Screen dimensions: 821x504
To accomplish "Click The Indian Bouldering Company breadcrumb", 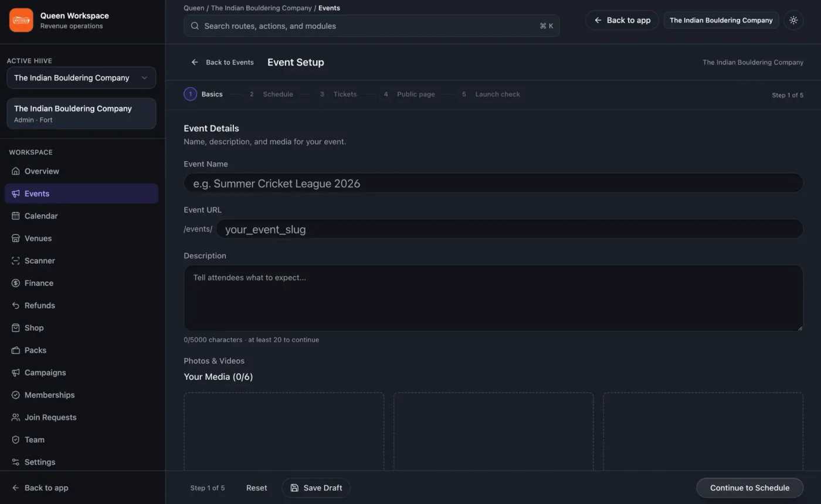I will [x=262, y=8].
